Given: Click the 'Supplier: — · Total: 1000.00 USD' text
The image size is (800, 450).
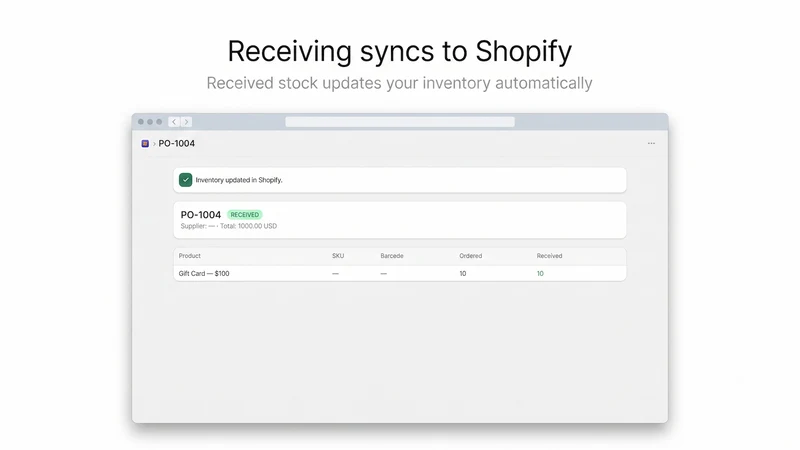Looking at the screenshot, I should [229, 226].
